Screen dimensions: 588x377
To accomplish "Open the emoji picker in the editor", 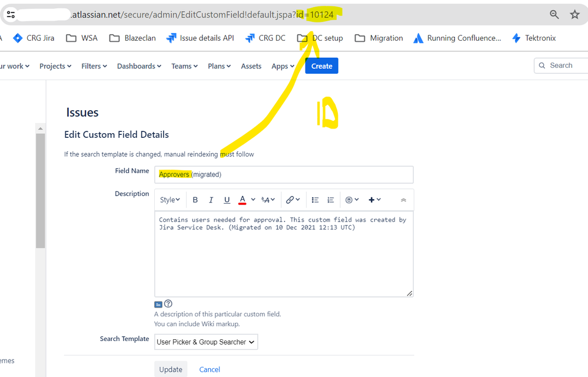I will click(350, 200).
